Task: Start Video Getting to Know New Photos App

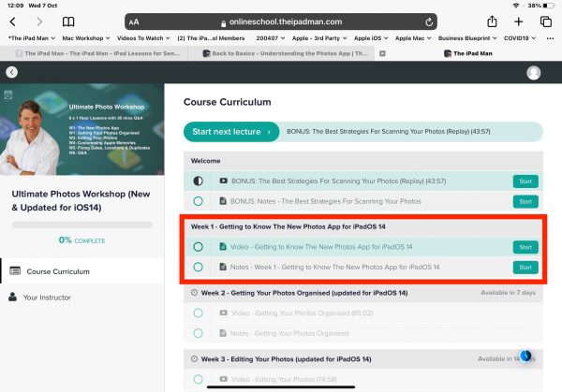Action: (x=525, y=247)
